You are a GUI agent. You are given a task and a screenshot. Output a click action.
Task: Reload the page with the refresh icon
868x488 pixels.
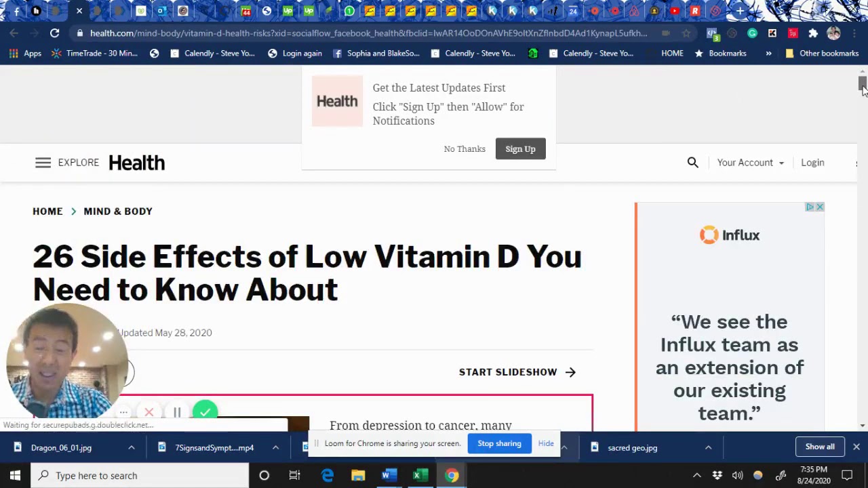[x=54, y=33]
